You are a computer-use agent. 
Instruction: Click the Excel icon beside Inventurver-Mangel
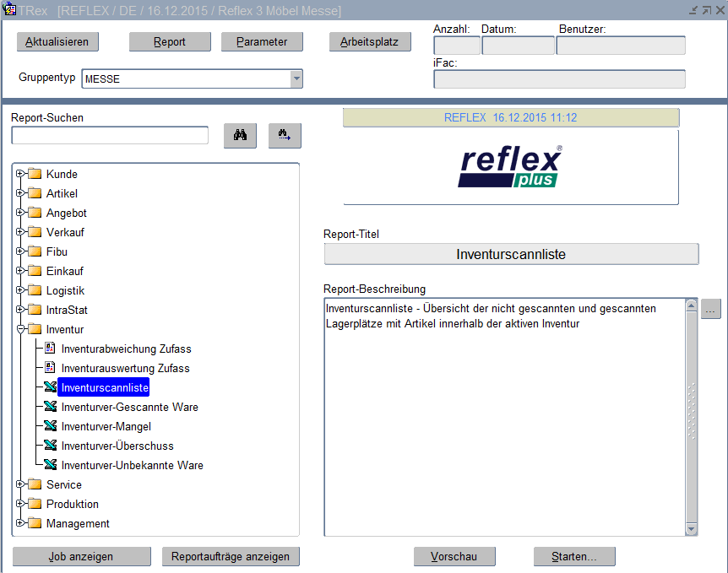pyautogui.click(x=51, y=426)
